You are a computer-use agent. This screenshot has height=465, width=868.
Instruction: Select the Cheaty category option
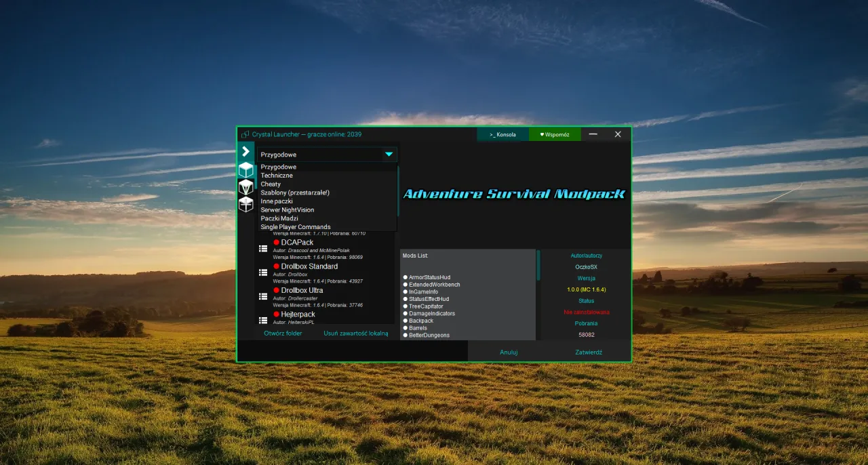(271, 184)
